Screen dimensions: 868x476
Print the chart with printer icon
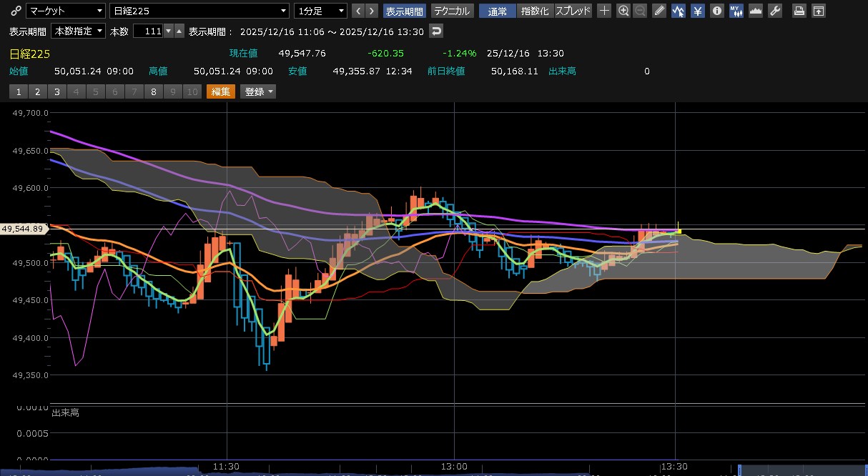point(800,11)
